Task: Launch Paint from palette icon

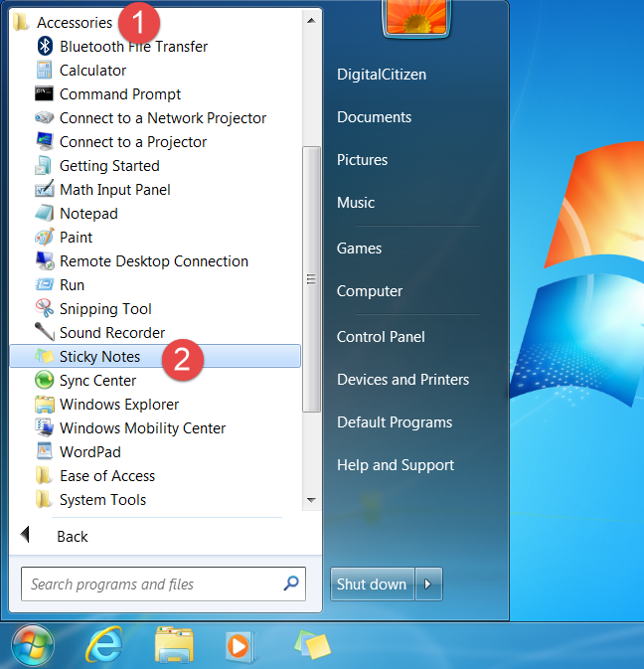Action: click(x=45, y=237)
